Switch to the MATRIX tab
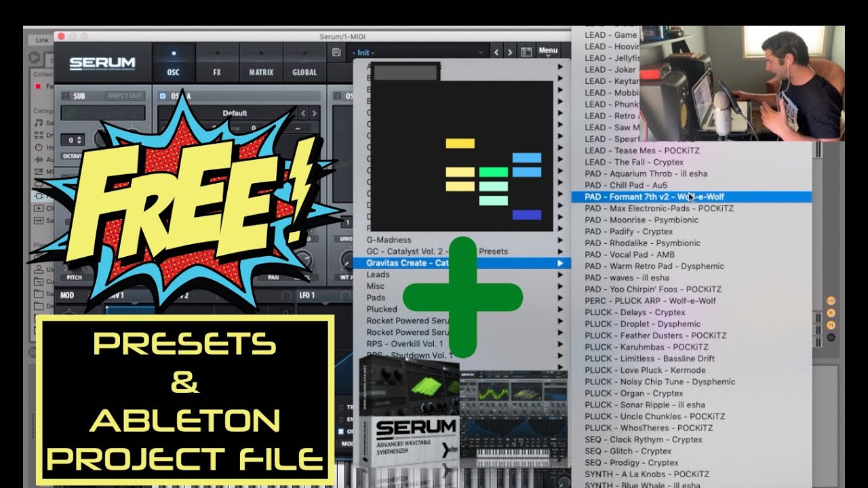Viewport: 868px width, 488px height. 261,63
